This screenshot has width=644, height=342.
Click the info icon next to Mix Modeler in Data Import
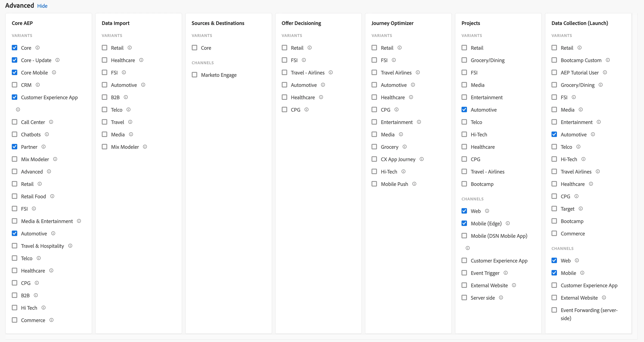(145, 147)
